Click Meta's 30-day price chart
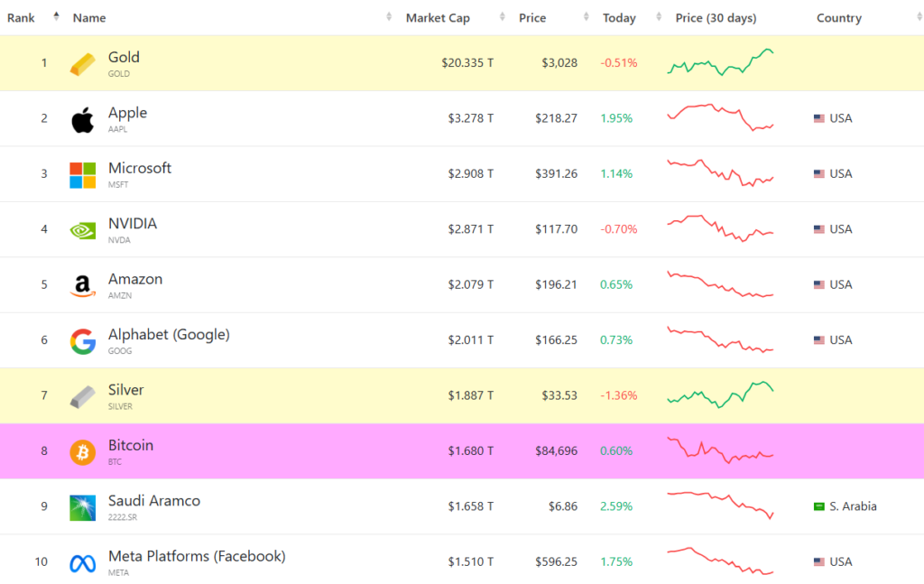924x584 pixels. [x=720, y=561]
